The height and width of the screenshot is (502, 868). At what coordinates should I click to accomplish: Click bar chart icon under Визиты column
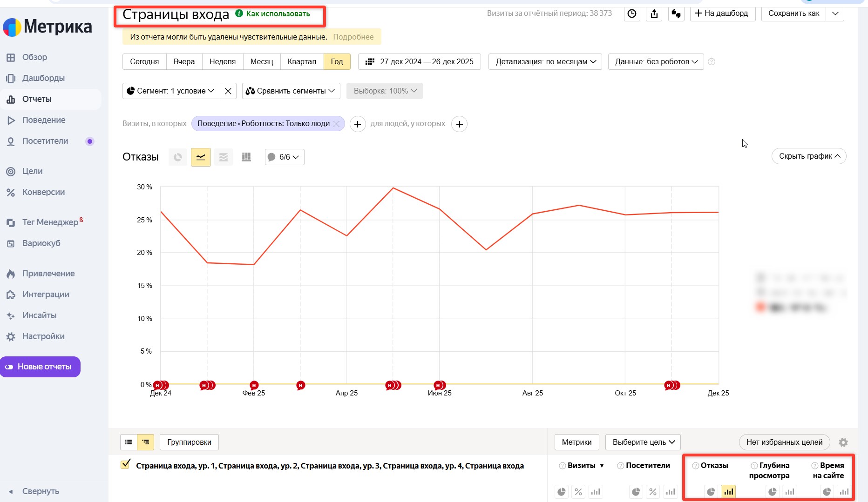pos(596,492)
